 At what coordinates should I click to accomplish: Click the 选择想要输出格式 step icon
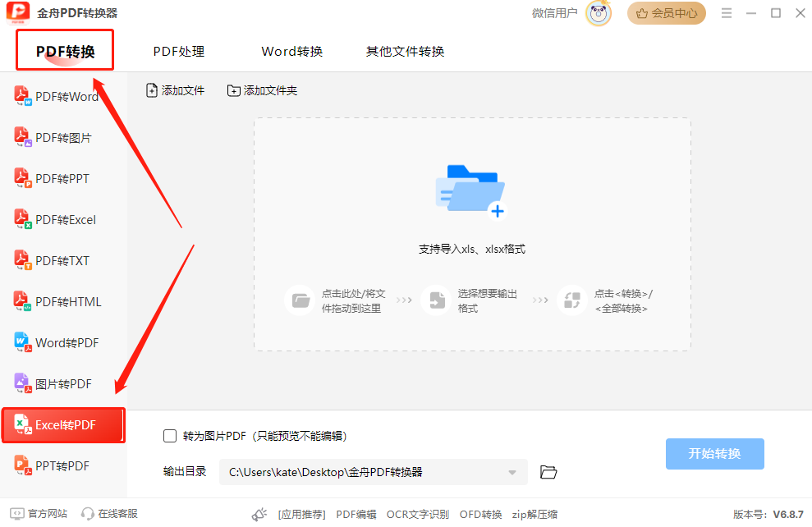(x=437, y=300)
